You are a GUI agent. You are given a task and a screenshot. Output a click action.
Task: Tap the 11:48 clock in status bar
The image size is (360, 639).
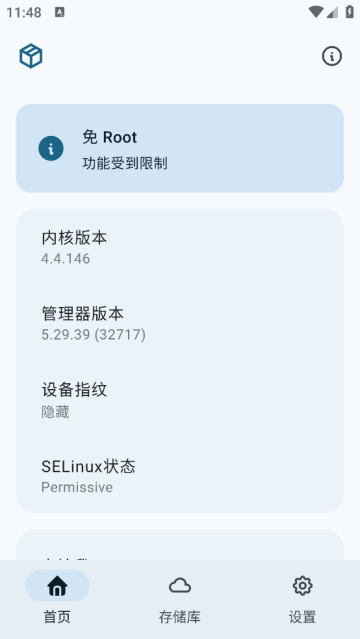tap(24, 13)
